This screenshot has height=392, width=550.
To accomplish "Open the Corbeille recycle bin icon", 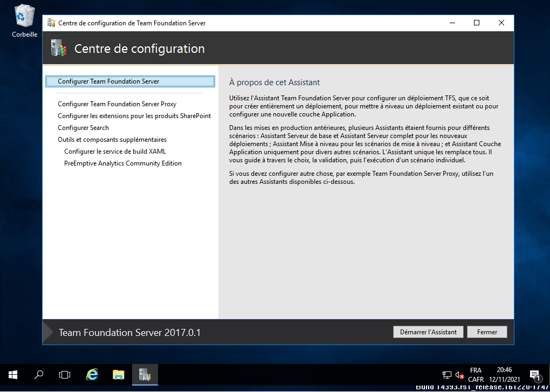I will tap(24, 21).
